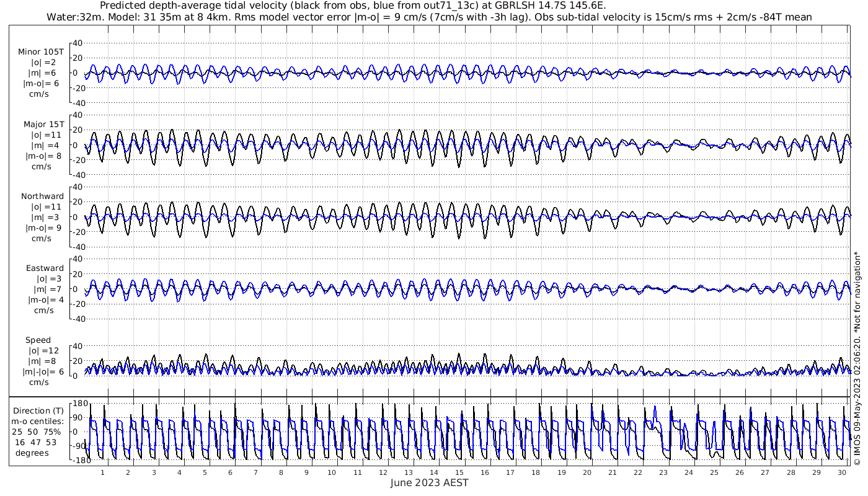The width and height of the screenshot is (868, 496).
Task: Click the x-axis date tick '30'
Action: tap(842, 472)
